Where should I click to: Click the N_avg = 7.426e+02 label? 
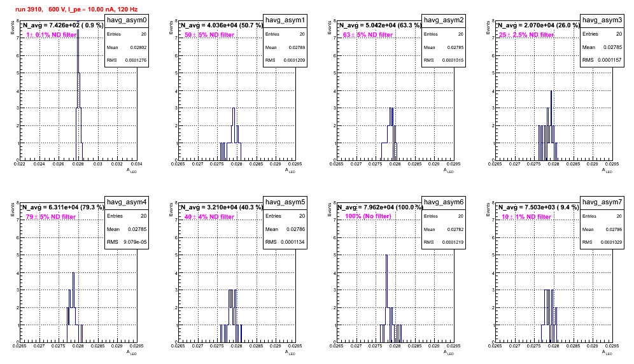coord(62,25)
